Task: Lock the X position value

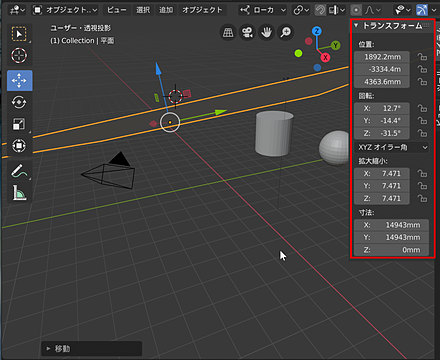Action: (x=422, y=57)
